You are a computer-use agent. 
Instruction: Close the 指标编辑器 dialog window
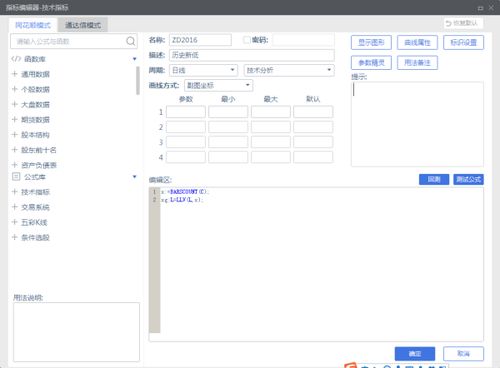click(x=491, y=7)
